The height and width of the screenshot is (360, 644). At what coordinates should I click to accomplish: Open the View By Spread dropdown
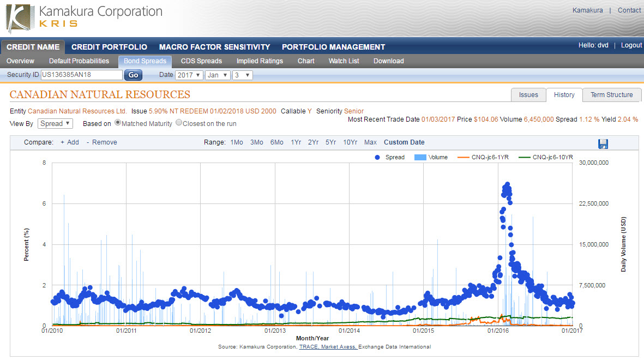[55, 123]
